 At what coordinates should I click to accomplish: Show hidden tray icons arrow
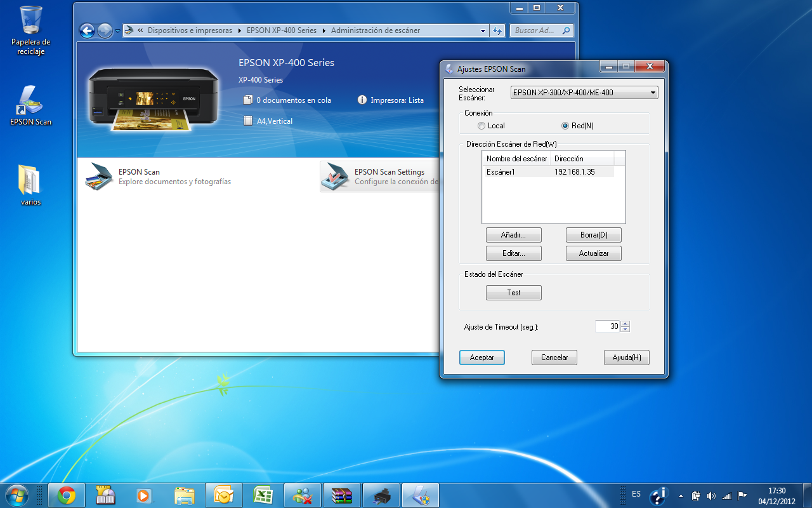pos(681,496)
